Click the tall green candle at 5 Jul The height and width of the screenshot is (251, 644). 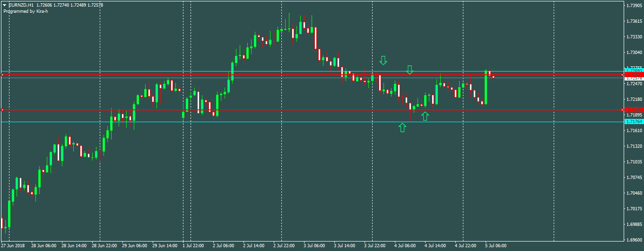pos(486,88)
